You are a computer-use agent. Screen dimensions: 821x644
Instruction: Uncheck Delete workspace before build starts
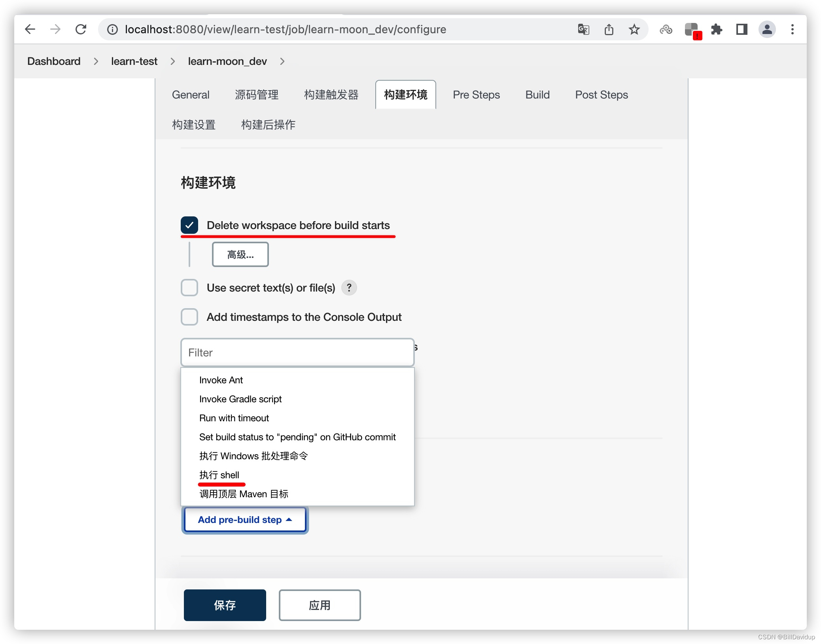click(x=189, y=225)
